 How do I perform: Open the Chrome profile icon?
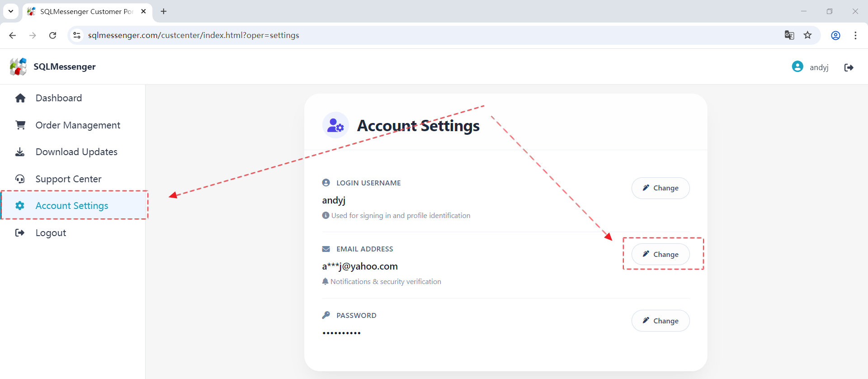835,35
